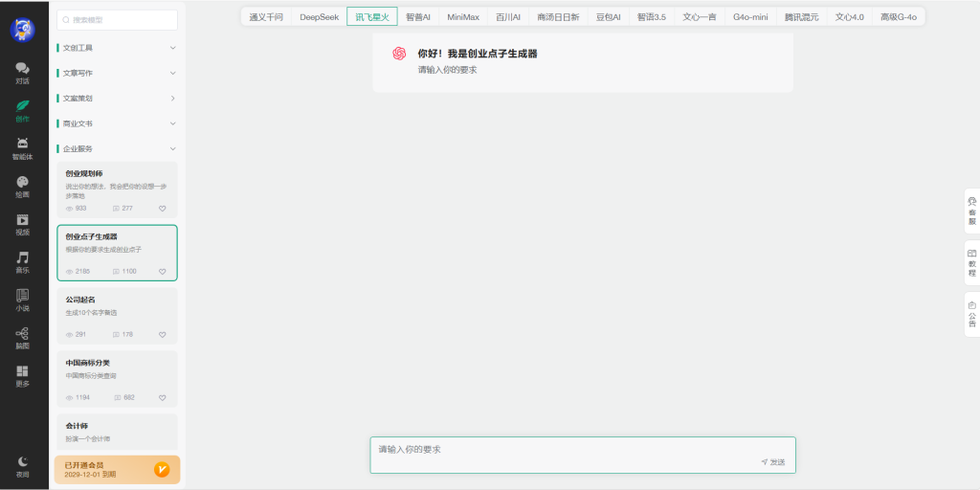Favorite the 中国商标分类 card heart icon
Screen dimensions: 980x490
click(x=163, y=397)
